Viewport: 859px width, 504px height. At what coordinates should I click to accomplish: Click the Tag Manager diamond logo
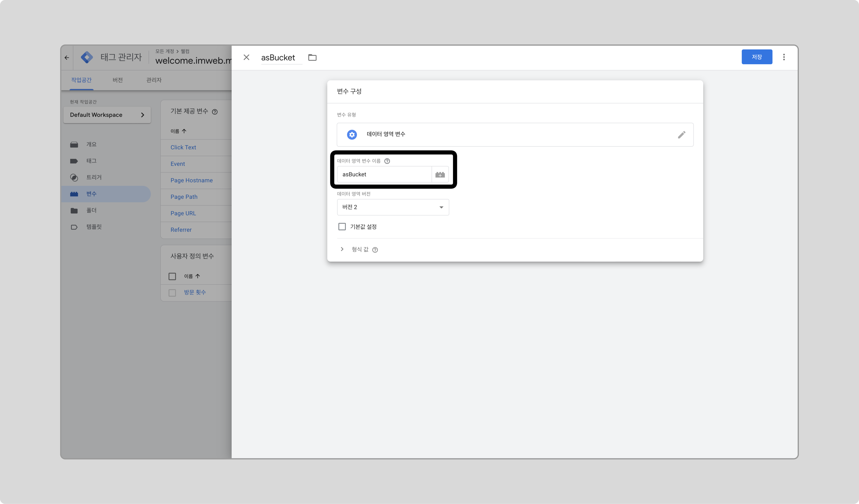tap(87, 57)
